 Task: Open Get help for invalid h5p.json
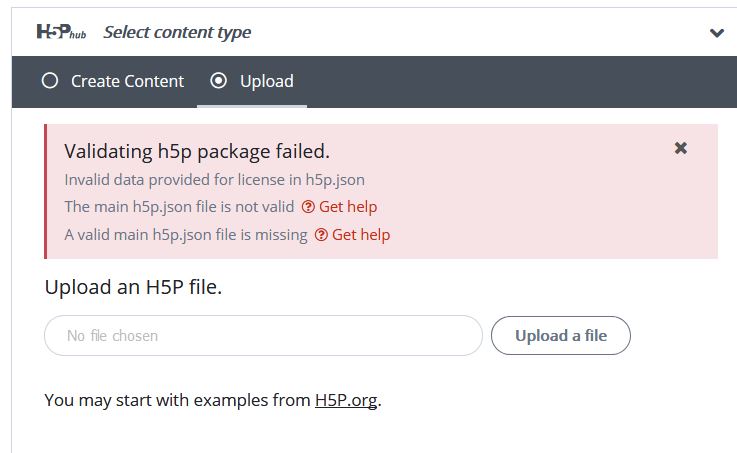point(348,207)
